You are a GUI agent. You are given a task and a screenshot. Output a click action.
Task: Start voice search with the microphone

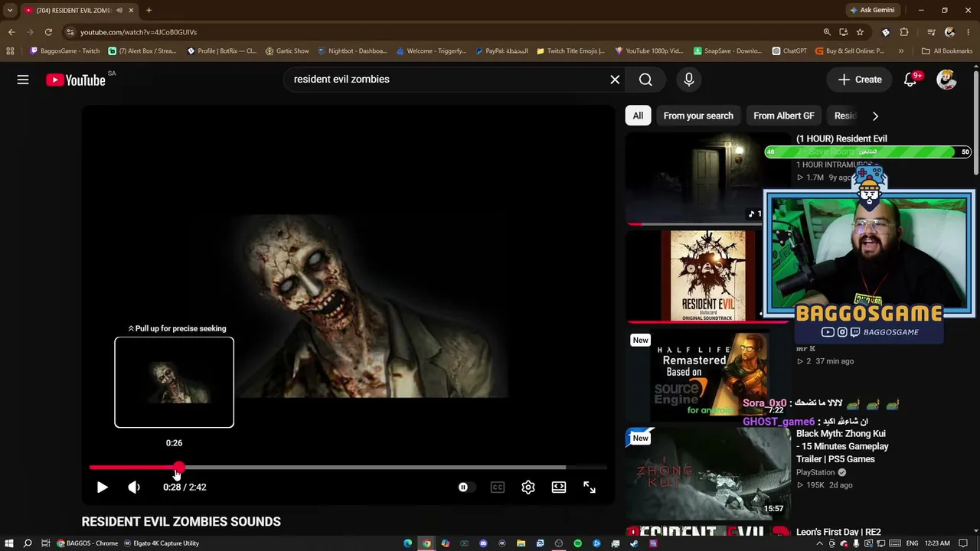[x=689, y=80]
